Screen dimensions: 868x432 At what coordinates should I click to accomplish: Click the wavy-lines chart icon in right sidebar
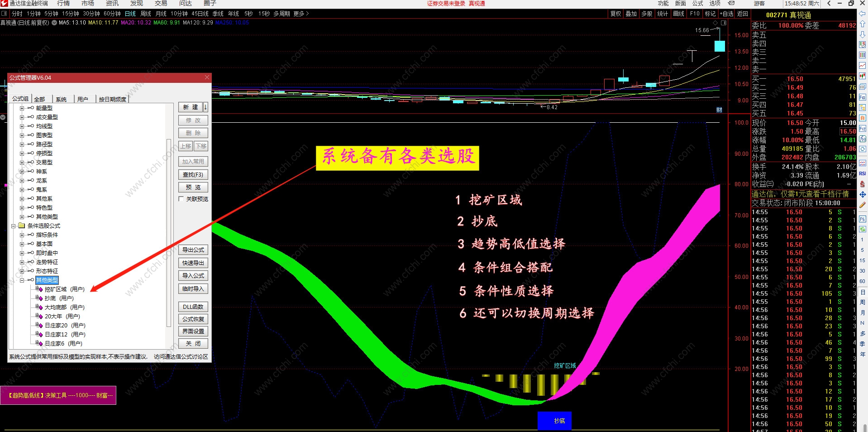(x=863, y=163)
